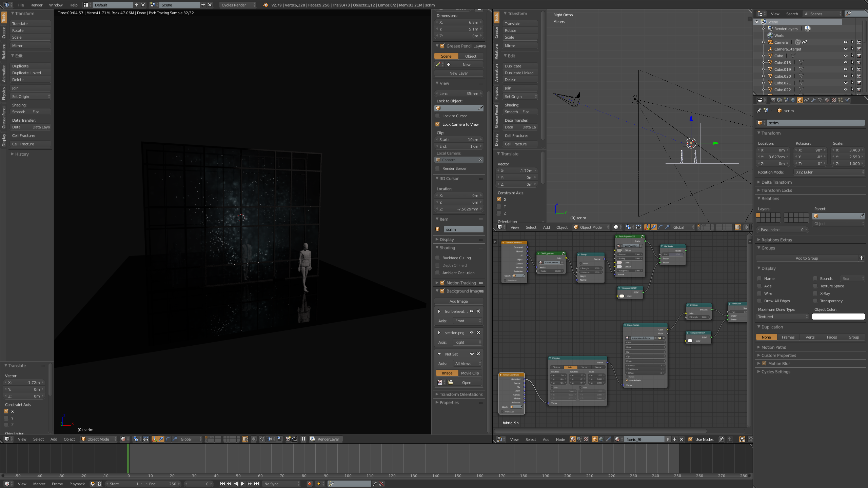Open the Material properties sphere tab
The image size is (868, 488).
coord(827,100)
